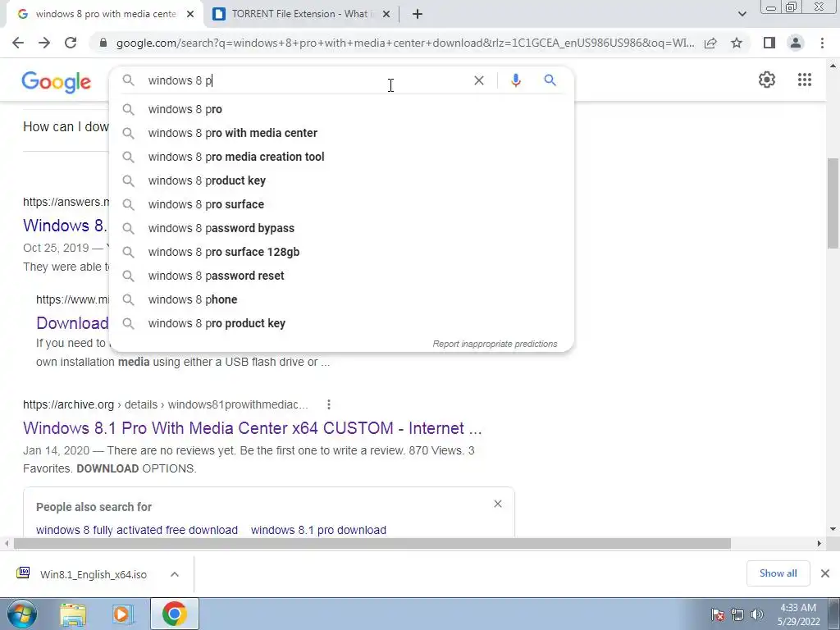Expand options for the Win8.1 ISO download
Viewport: 840px width, 630px height.
click(175, 574)
